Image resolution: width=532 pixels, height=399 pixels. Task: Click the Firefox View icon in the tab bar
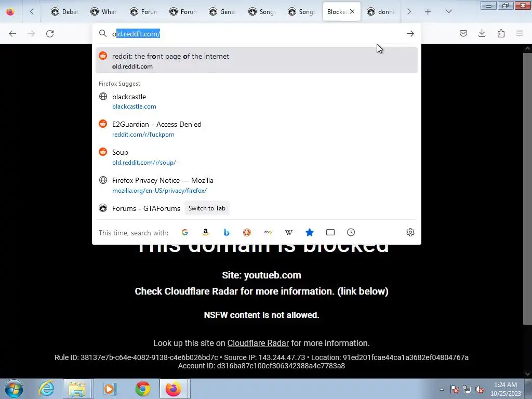10,12
